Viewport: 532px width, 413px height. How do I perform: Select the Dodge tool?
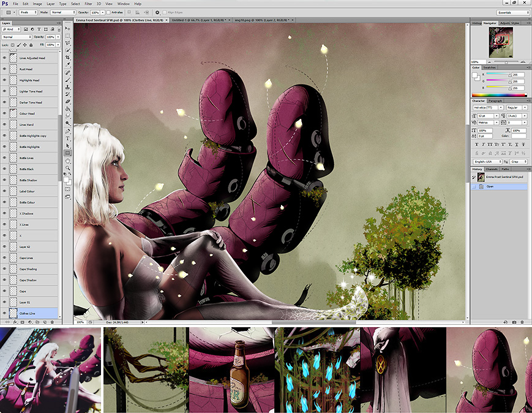click(x=67, y=123)
